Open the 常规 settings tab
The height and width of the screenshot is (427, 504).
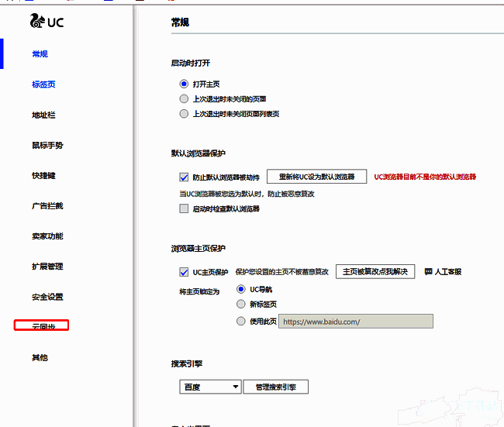click(x=40, y=54)
